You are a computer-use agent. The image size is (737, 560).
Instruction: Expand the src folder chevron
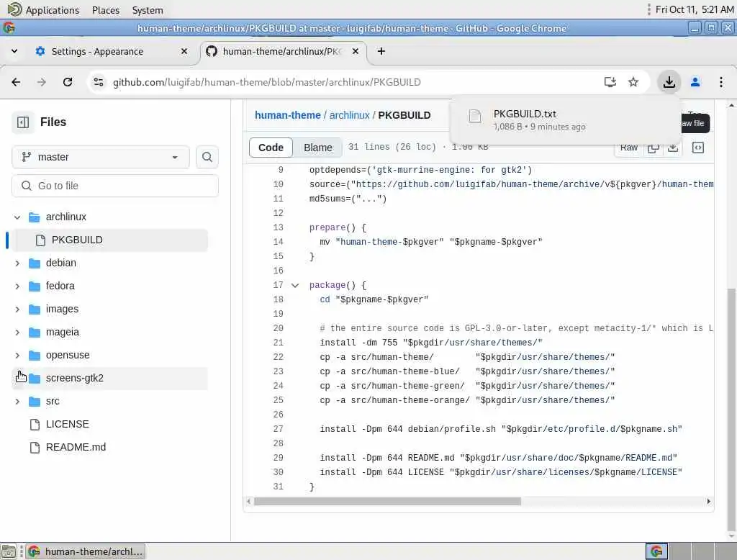point(17,402)
